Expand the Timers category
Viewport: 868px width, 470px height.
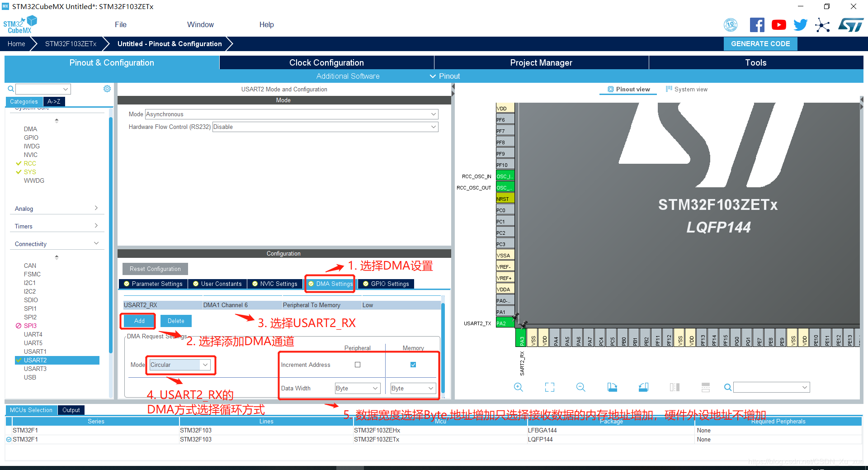[x=57, y=226]
